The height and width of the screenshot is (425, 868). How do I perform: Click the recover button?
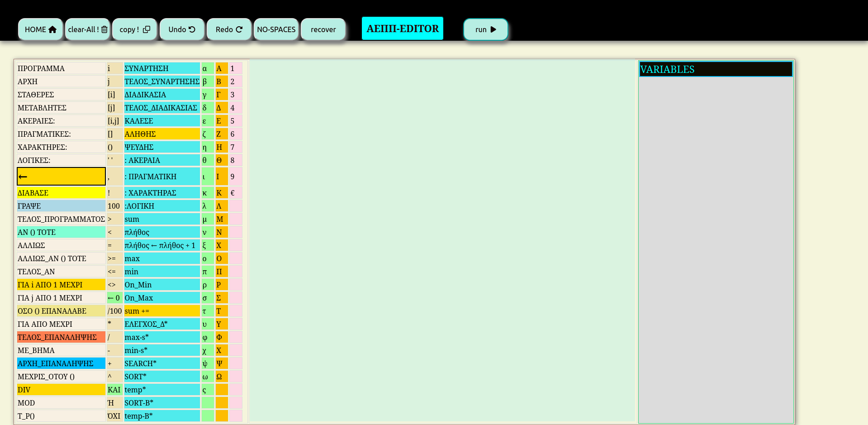tap(323, 29)
